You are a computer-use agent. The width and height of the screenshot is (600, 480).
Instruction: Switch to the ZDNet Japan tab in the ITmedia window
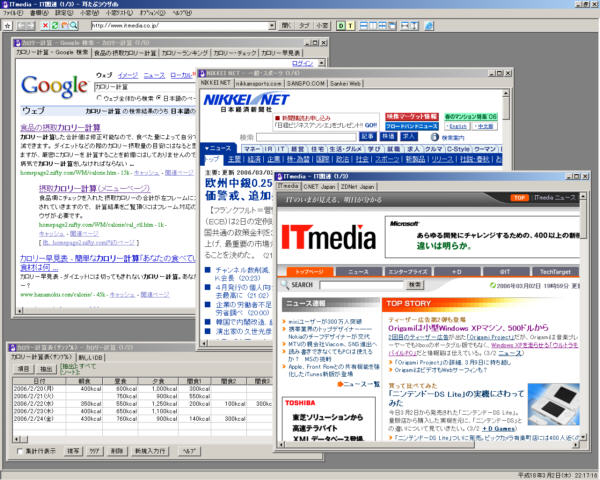click(x=357, y=186)
